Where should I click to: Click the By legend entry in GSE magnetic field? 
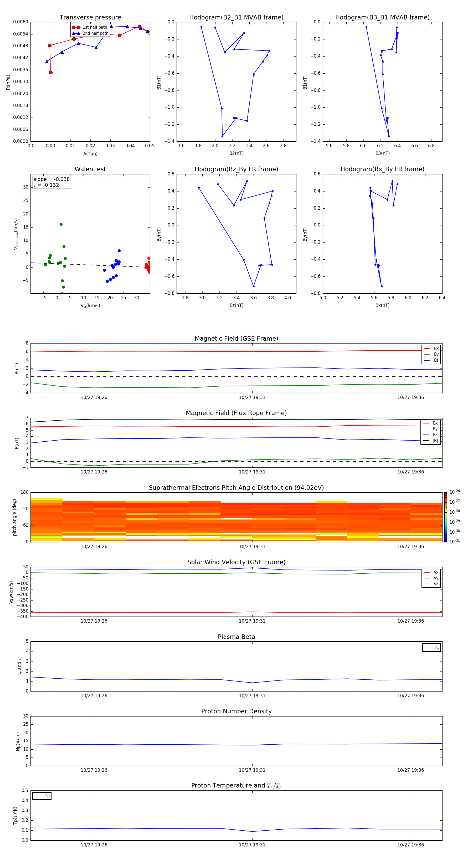(x=431, y=354)
